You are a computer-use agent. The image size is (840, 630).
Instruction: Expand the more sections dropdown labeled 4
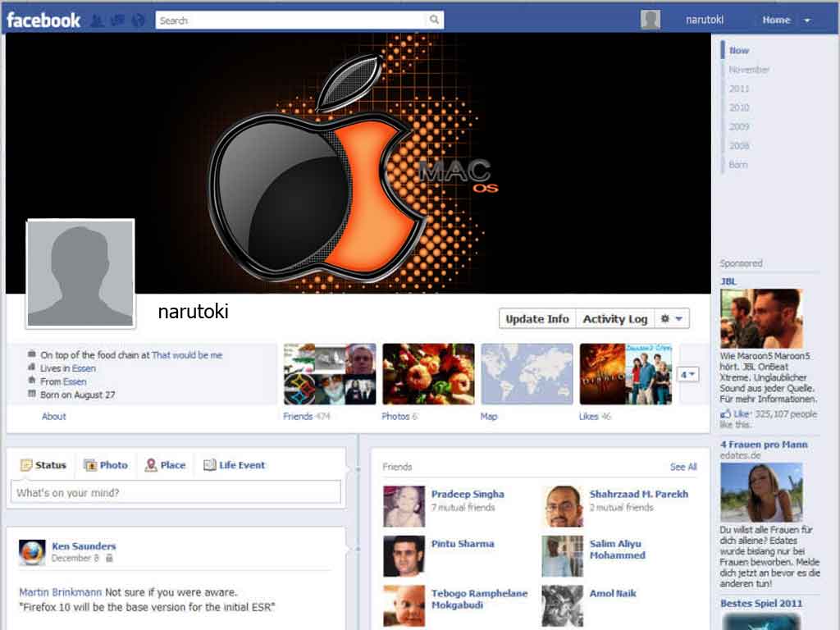coord(688,374)
